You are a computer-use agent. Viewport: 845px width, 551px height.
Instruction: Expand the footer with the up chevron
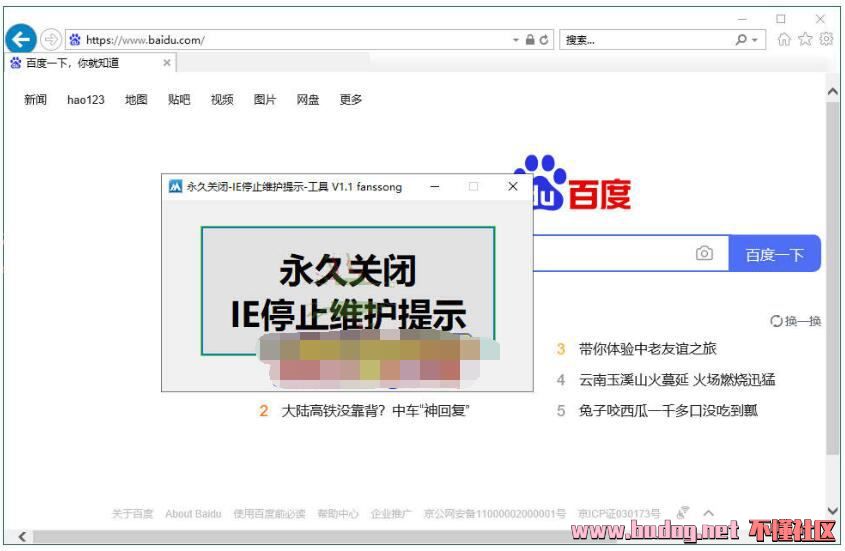[x=709, y=513]
